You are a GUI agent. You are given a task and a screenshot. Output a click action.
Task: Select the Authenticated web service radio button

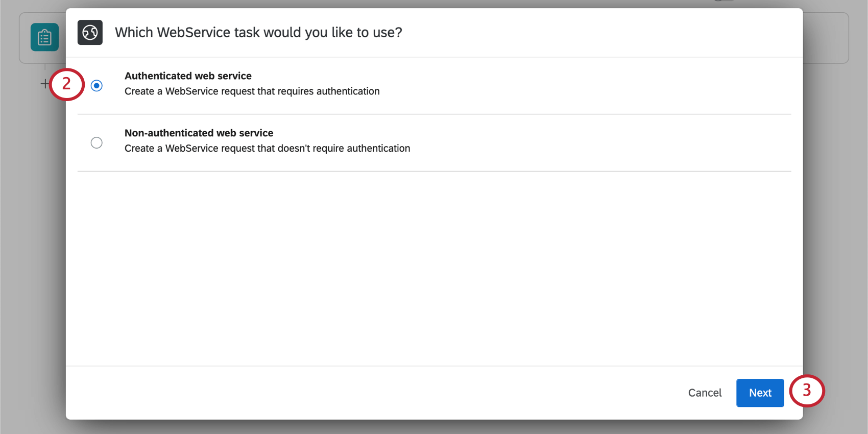(97, 86)
